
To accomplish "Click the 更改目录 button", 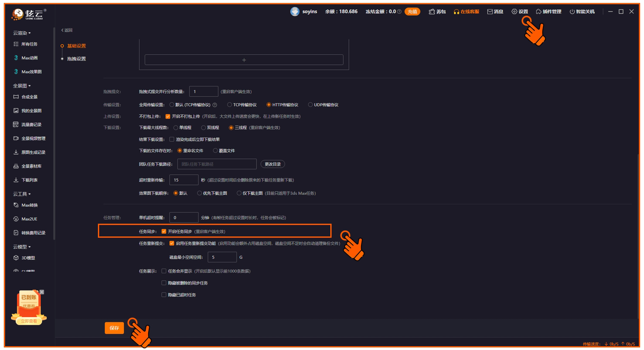I will tap(272, 164).
